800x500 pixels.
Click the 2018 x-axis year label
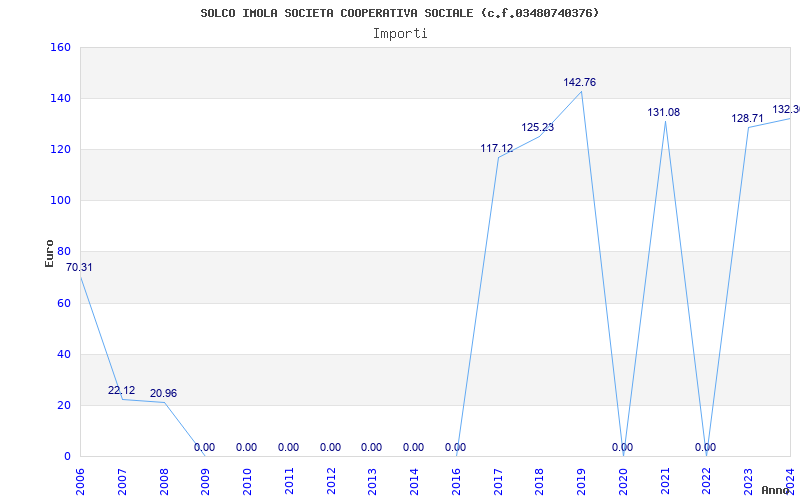click(540, 481)
